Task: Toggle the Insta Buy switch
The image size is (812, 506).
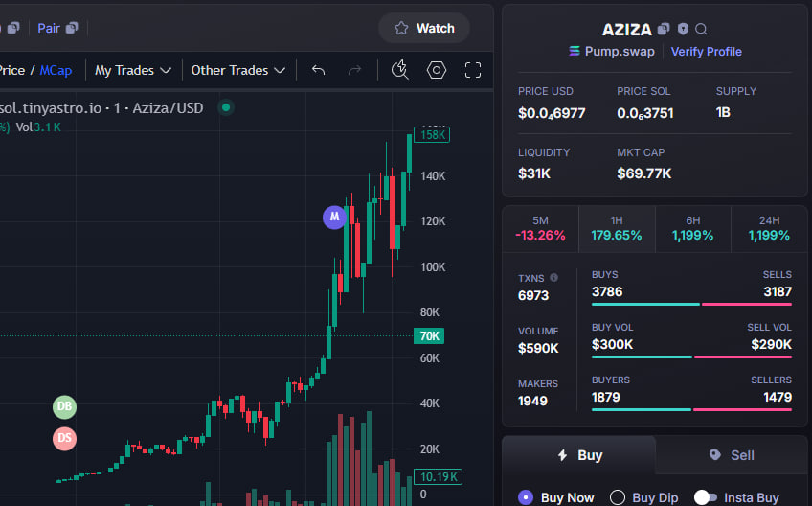Action: coord(706,497)
